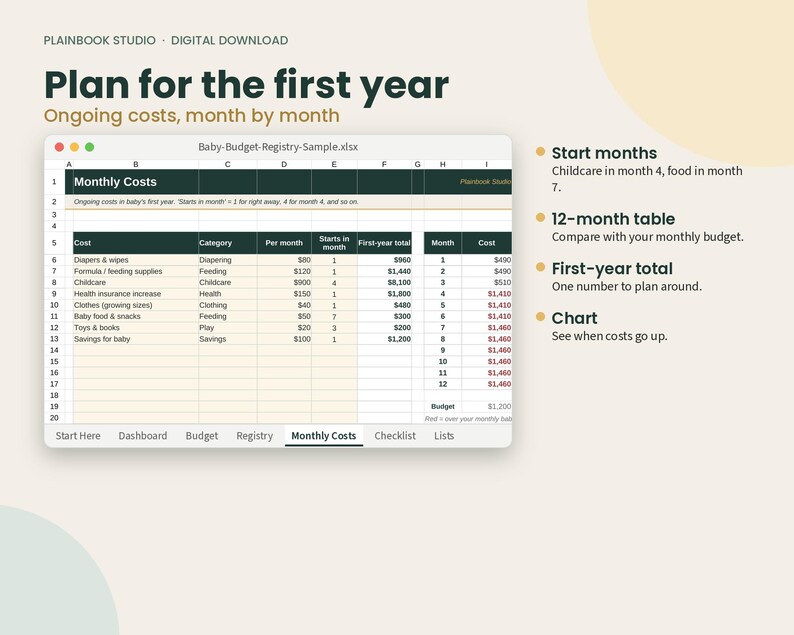Viewport: 794px width, 635px height.
Task: Click the $510 month 3 cost cell
Action: (487, 283)
